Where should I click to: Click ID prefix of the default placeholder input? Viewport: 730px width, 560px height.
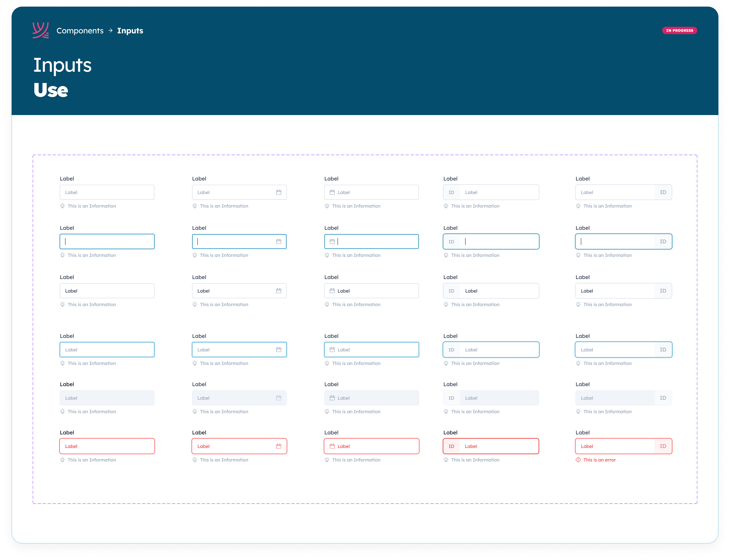[x=451, y=192]
